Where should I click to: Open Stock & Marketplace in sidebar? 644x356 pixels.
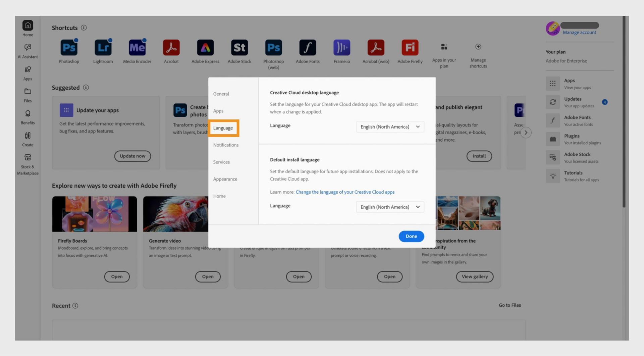coord(28,165)
